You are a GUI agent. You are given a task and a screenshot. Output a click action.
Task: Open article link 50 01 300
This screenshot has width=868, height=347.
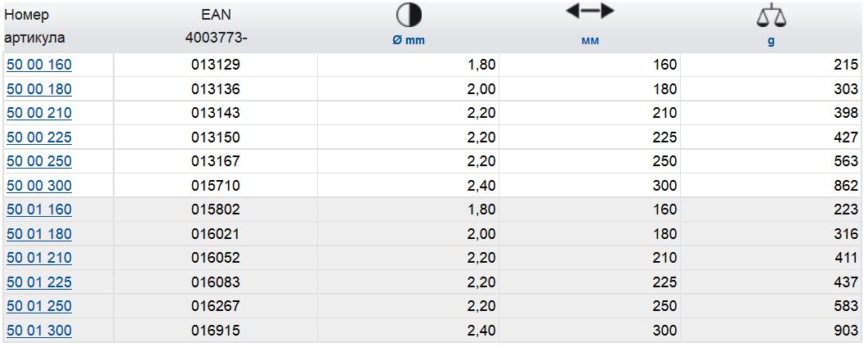[x=39, y=331]
